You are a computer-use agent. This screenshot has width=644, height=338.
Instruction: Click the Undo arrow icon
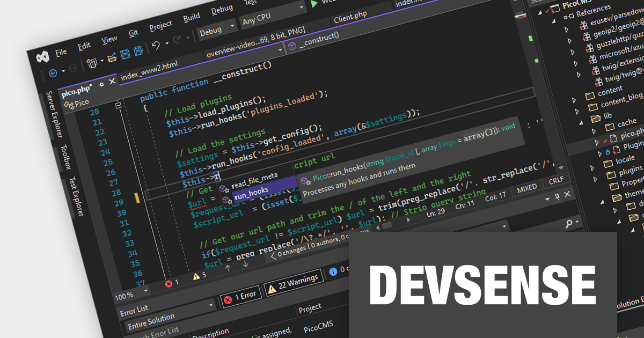tap(156, 45)
